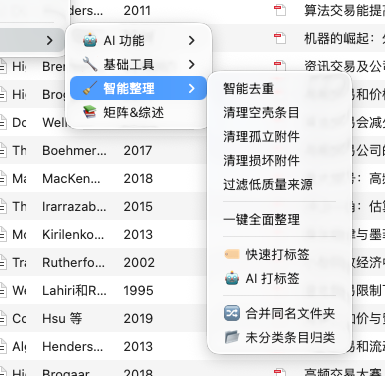The width and height of the screenshot is (385, 376).
Task: Select author cell Boehmer...
Action: point(74,150)
